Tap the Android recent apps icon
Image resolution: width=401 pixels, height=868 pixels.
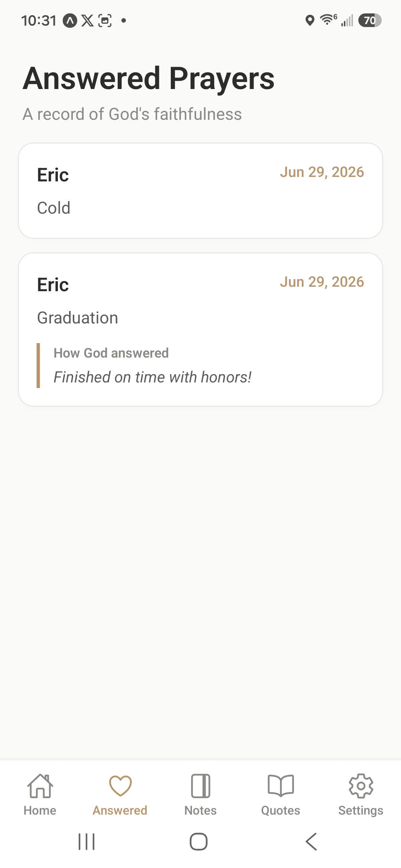[87, 842]
